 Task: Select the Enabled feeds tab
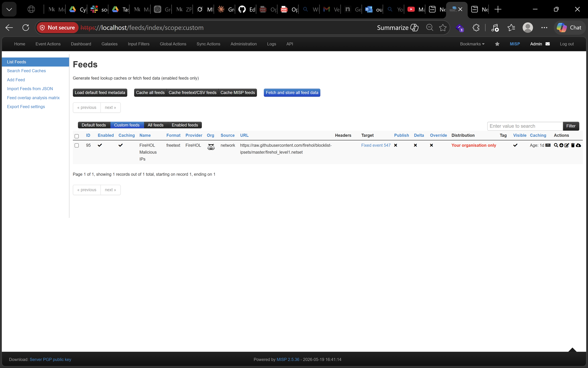coord(185,125)
